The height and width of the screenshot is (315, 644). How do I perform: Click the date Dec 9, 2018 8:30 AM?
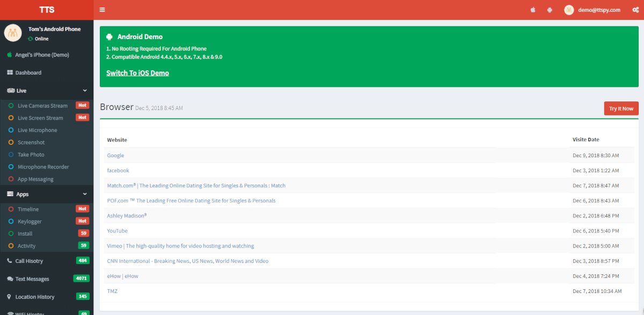coord(596,156)
